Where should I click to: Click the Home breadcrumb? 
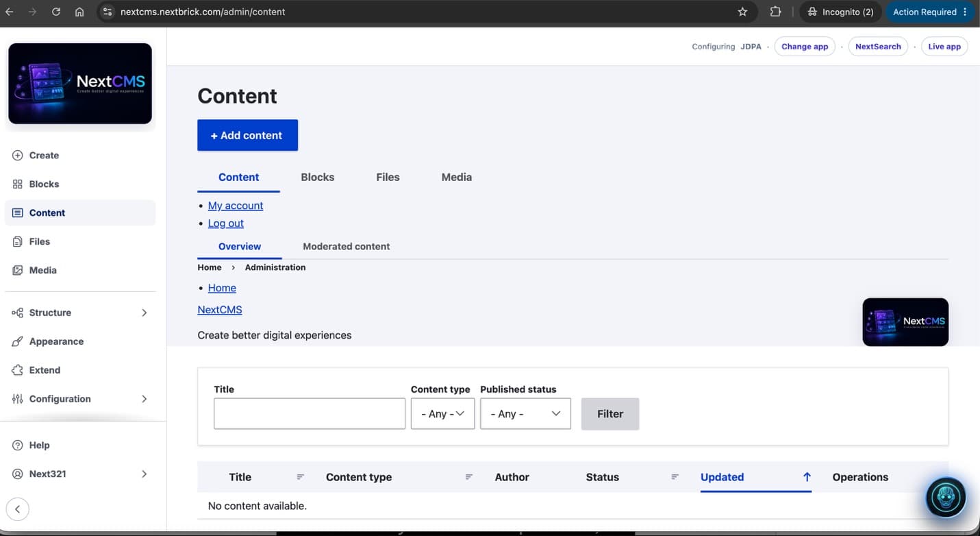(210, 267)
